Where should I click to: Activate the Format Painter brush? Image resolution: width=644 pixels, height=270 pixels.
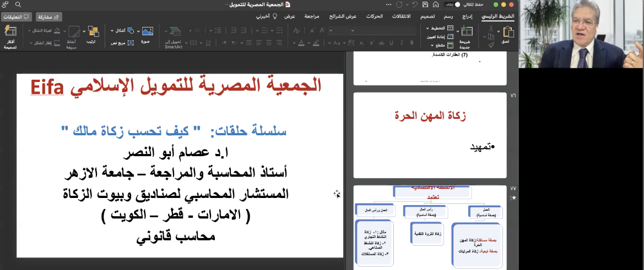coord(491,45)
